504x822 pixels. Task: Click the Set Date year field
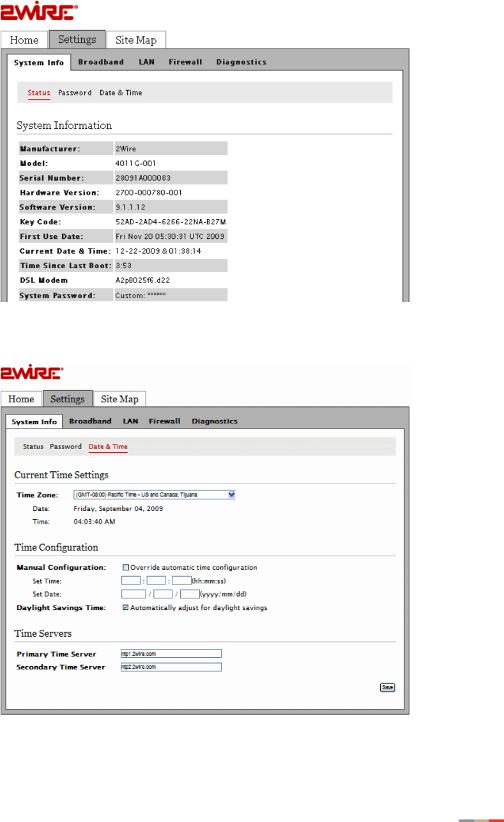click(x=134, y=594)
